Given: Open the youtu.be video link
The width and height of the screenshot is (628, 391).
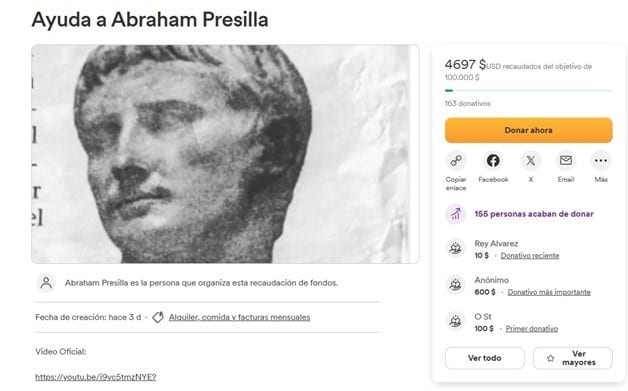Looking at the screenshot, I should (96, 377).
